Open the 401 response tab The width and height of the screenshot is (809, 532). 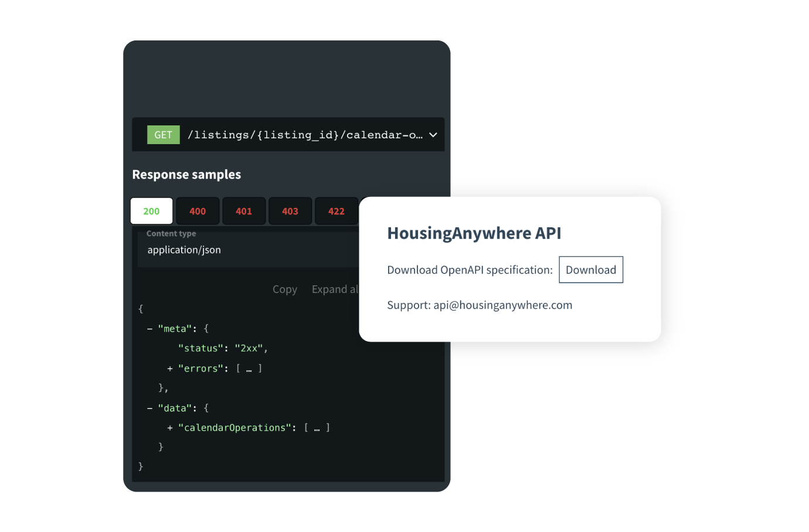click(244, 211)
